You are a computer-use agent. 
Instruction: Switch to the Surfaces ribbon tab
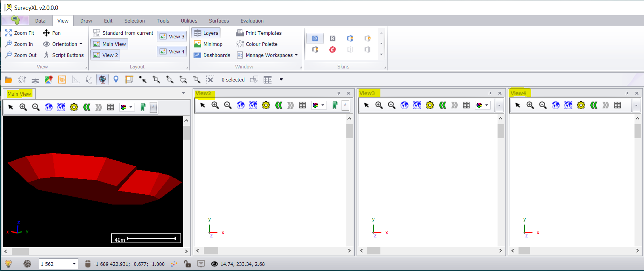pos(219,21)
